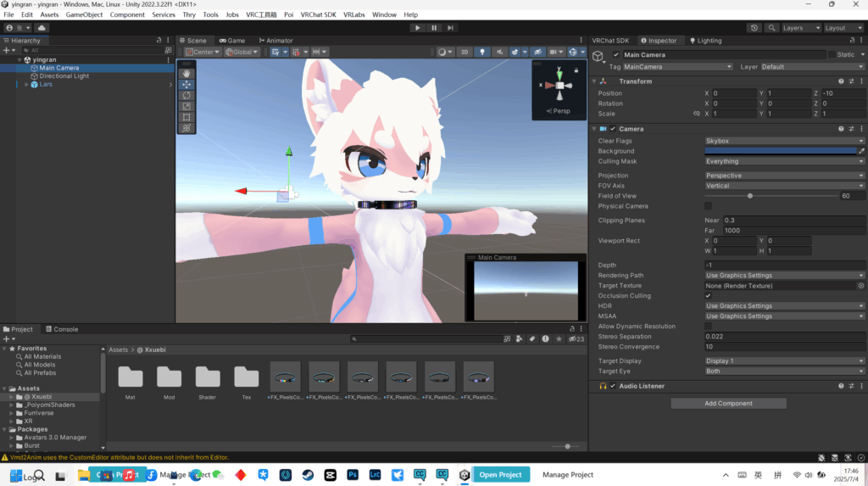Click the project icon size slider

(x=564, y=447)
